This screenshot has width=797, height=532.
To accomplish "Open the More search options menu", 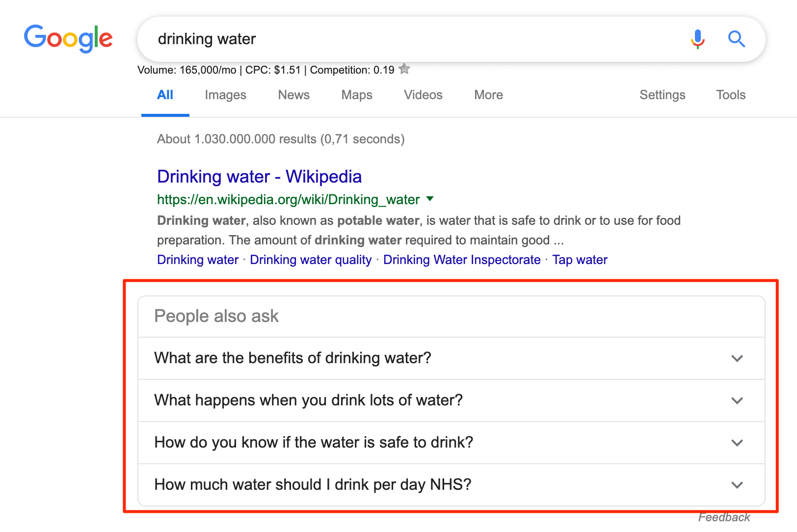I will coord(488,95).
